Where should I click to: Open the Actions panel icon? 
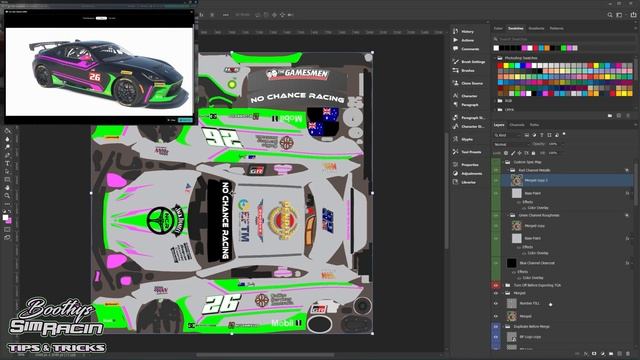tap(456, 40)
